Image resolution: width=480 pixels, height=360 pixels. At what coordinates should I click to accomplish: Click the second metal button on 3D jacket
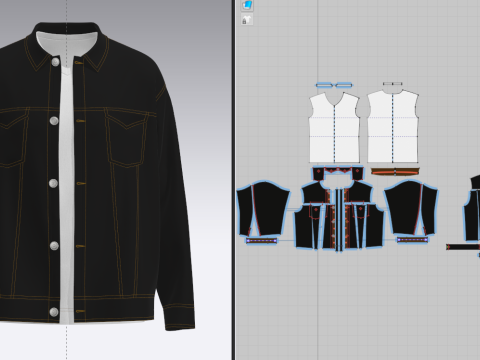tap(54, 121)
